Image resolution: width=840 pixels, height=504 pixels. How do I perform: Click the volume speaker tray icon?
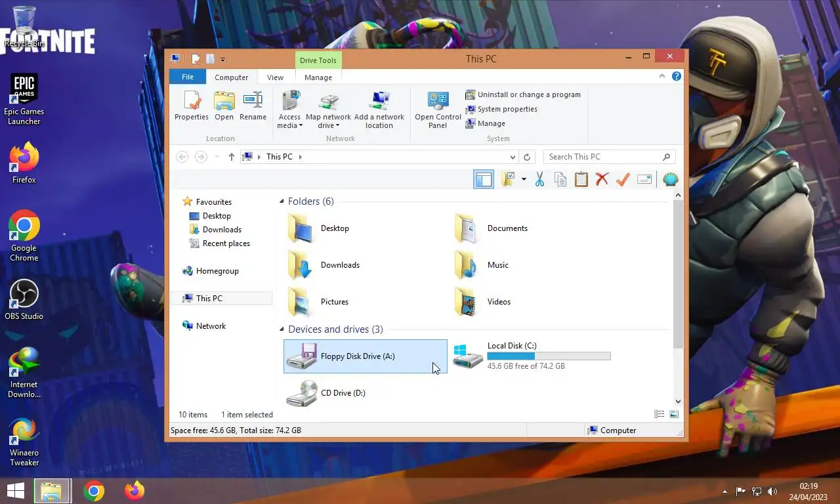click(x=772, y=491)
